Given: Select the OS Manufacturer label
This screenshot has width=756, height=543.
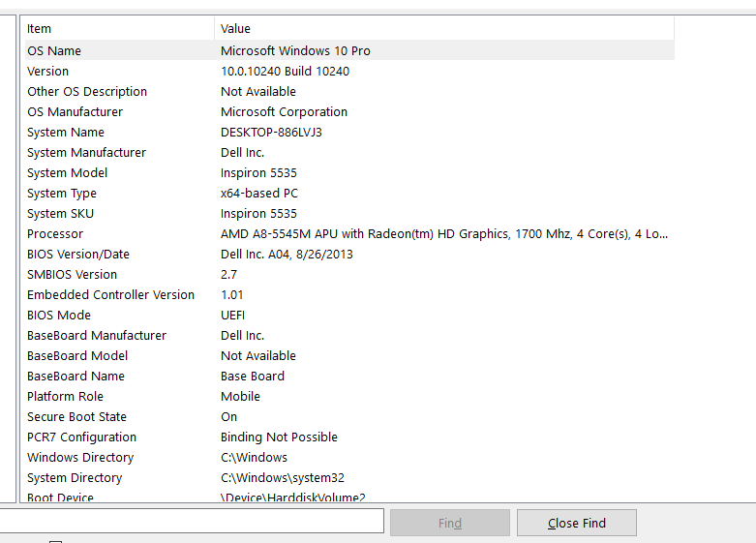Looking at the screenshot, I should 75,111.
